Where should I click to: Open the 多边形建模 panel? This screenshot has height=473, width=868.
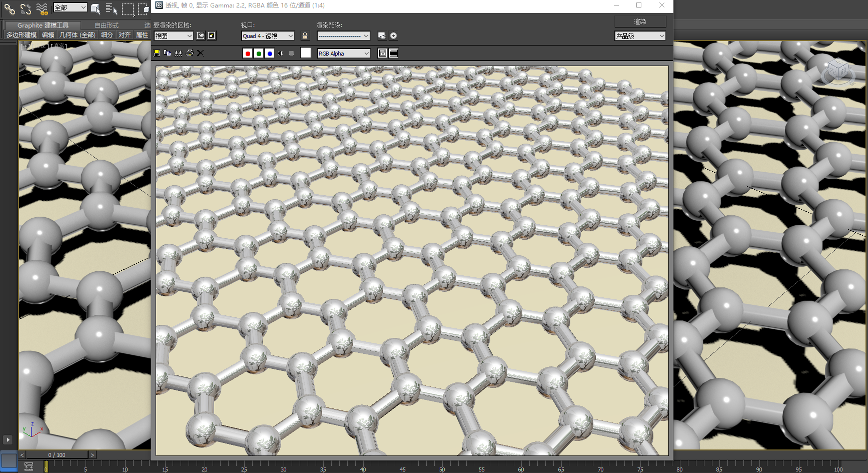coord(22,35)
